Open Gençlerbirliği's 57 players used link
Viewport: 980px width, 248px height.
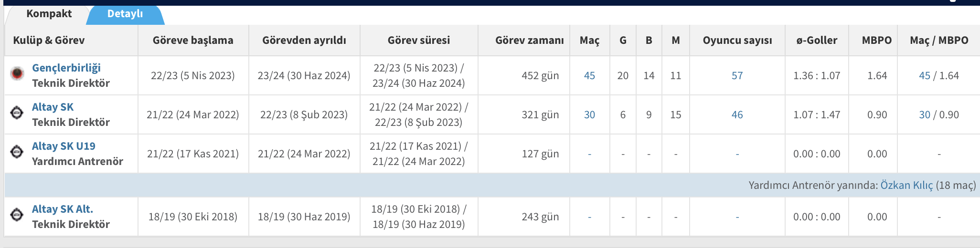pos(737,75)
